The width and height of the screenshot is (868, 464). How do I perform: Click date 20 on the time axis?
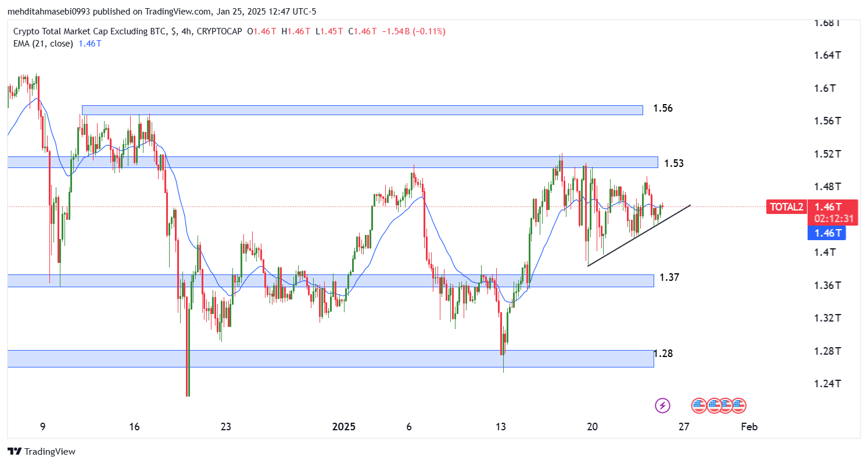593,427
